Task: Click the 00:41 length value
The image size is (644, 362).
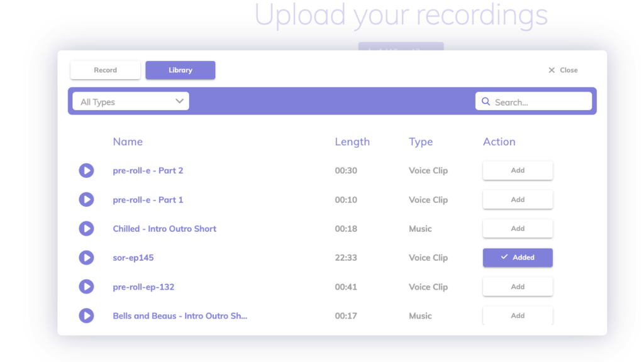Action: point(346,287)
